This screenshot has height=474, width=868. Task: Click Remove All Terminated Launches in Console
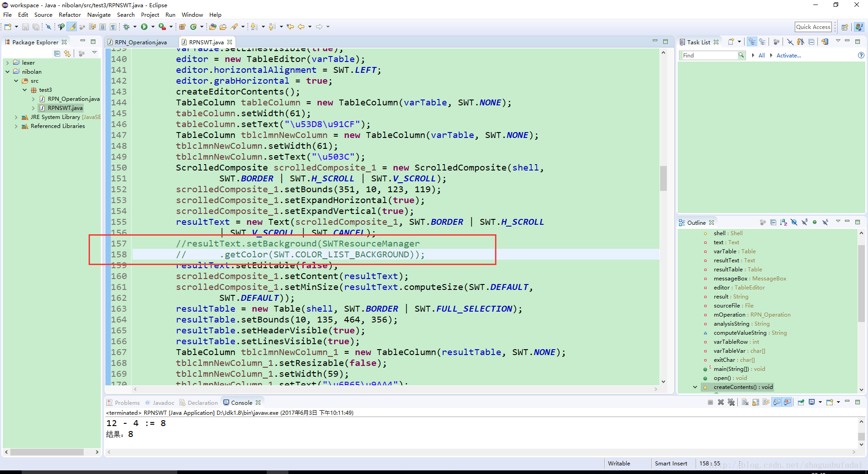pyautogui.click(x=731, y=402)
